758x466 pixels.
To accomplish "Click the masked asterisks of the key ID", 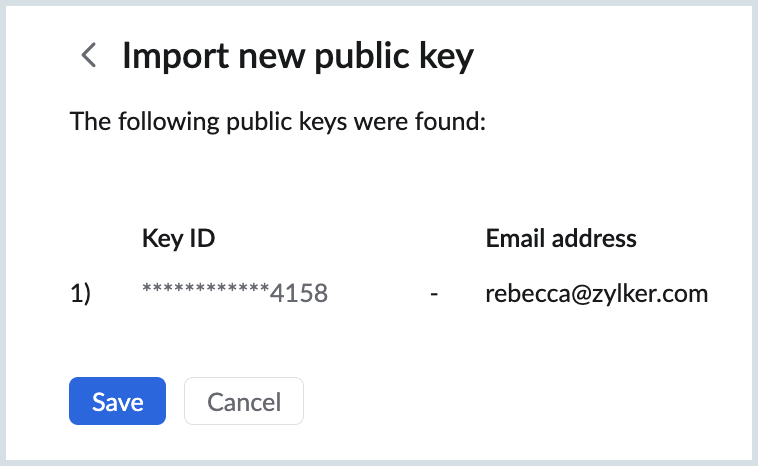I will (x=206, y=291).
